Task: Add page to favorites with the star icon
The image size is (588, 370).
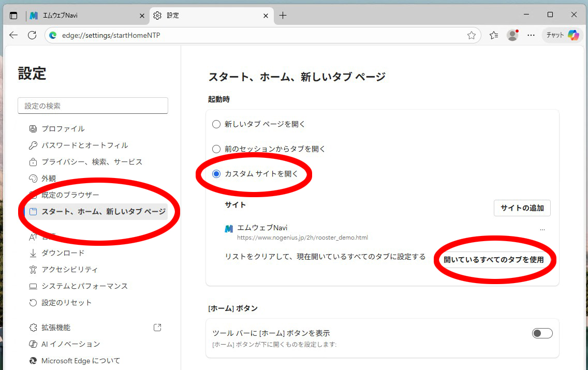Action: [472, 35]
